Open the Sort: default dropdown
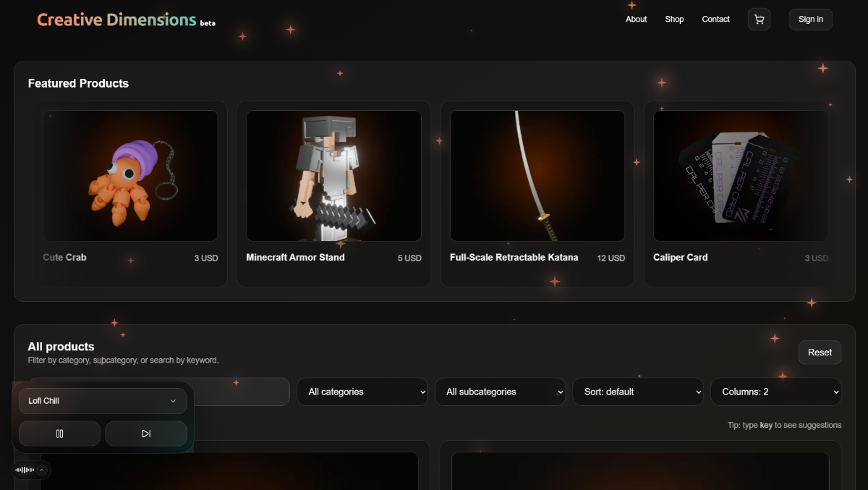 click(638, 392)
